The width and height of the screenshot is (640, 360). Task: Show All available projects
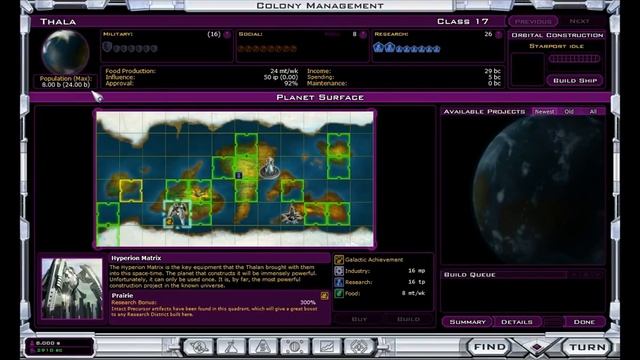pyautogui.click(x=593, y=111)
